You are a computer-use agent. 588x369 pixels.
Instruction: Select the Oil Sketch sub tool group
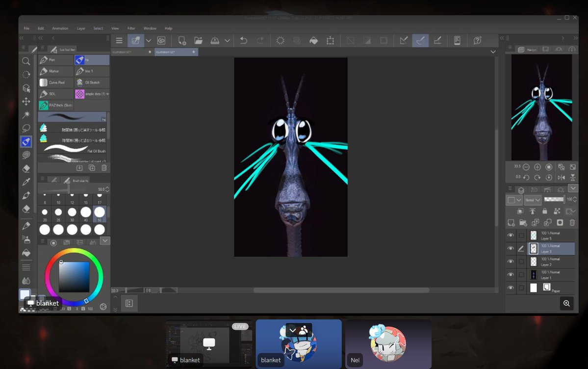pyautogui.click(x=92, y=82)
